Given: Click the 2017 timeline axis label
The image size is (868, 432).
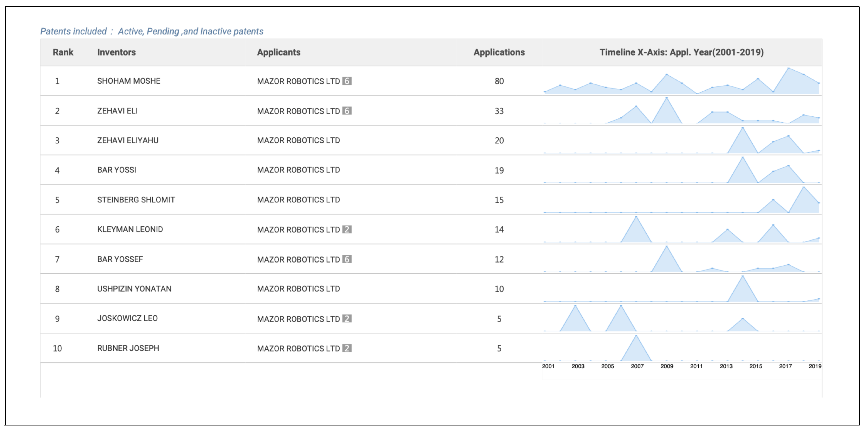Looking at the screenshot, I should (785, 366).
